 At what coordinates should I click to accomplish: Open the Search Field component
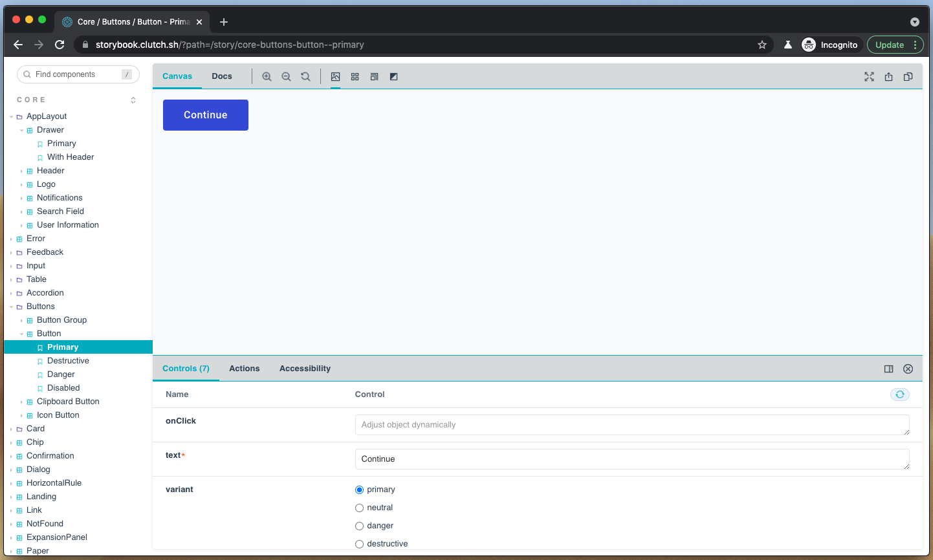pyautogui.click(x=60, y=211)
